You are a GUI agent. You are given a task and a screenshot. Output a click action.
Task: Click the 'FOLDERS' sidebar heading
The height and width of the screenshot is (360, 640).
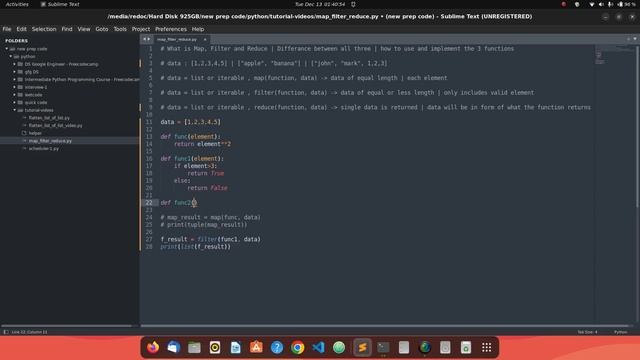(16, 41)
